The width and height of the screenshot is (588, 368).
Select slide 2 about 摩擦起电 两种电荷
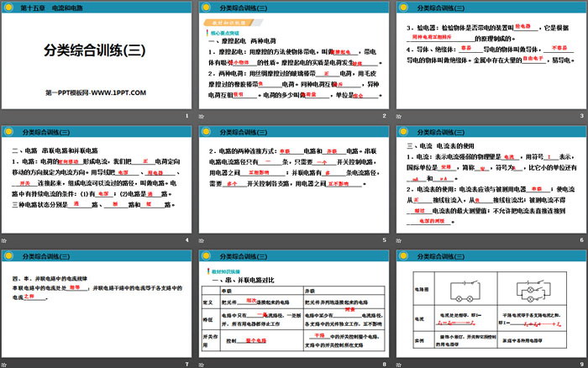pos(294,55)
